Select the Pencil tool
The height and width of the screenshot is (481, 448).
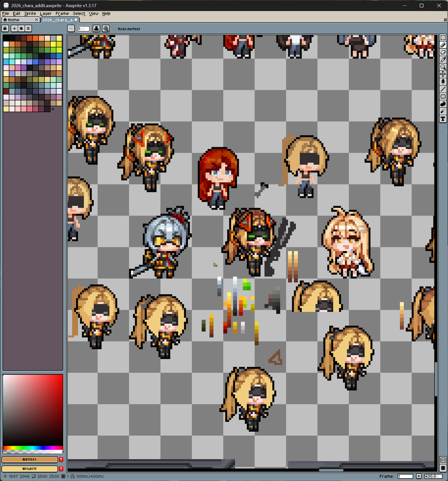443,45
